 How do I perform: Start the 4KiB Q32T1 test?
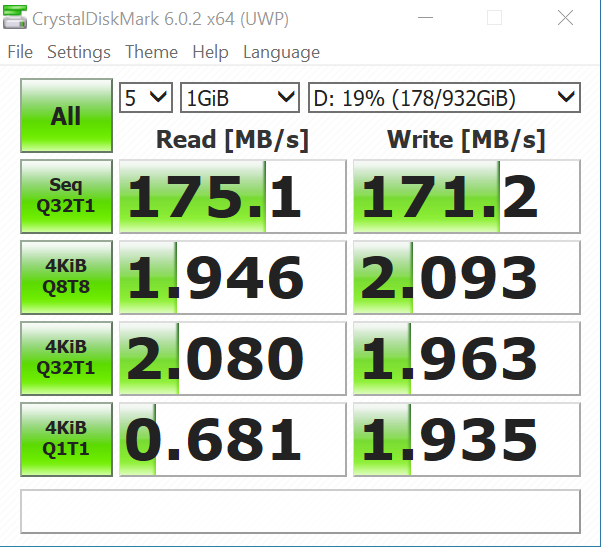tap(66, 358)
